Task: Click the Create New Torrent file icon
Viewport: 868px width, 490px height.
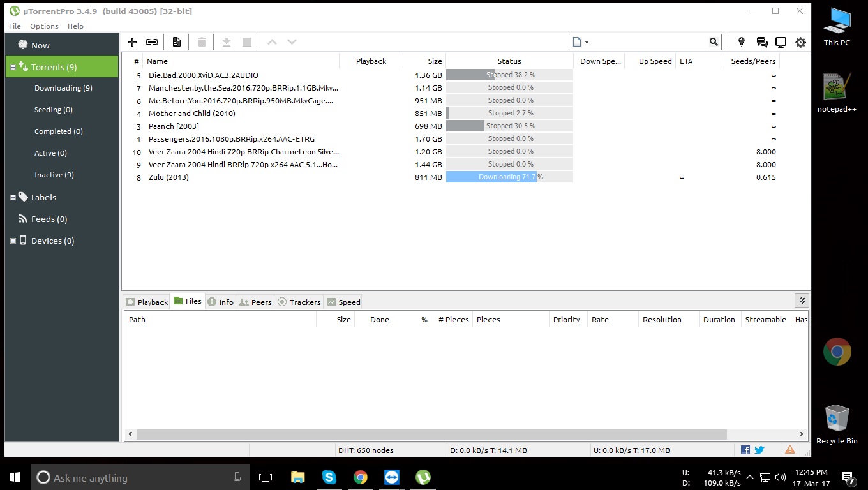Action: [177, 42]
